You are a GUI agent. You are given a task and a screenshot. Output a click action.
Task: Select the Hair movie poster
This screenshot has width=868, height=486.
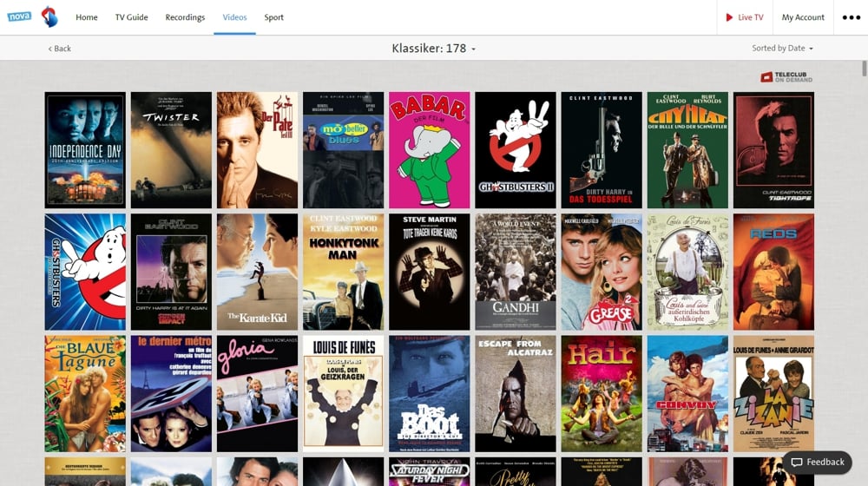pos(602,393)
